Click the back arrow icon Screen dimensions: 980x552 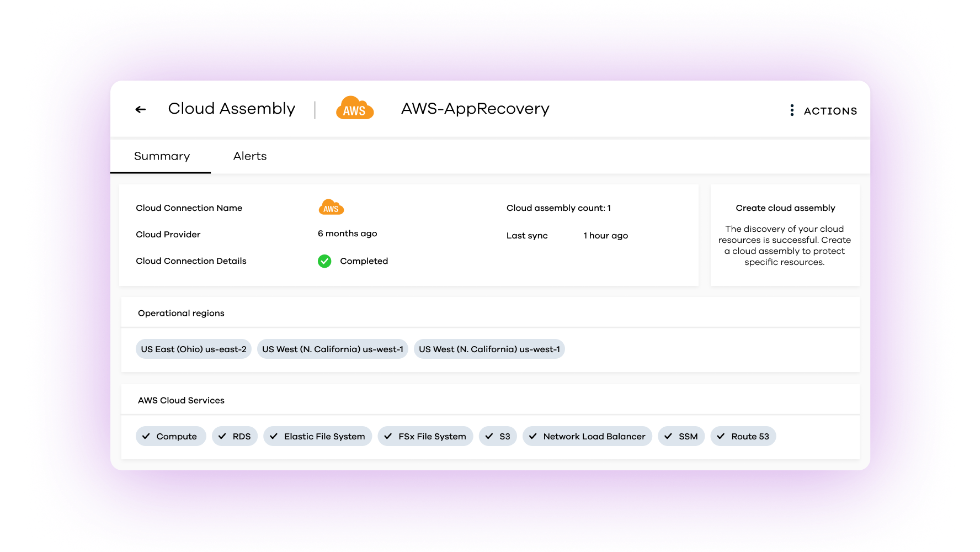(x=141, y=109)
